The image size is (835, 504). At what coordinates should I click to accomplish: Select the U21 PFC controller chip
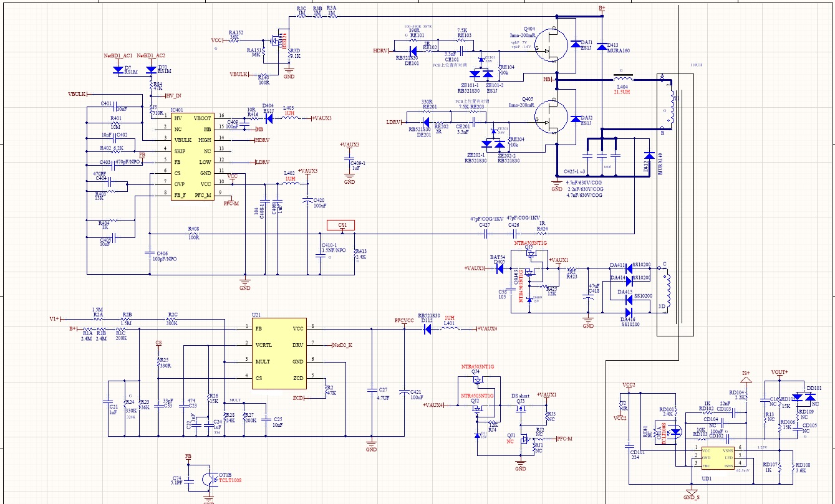point(280,354)
